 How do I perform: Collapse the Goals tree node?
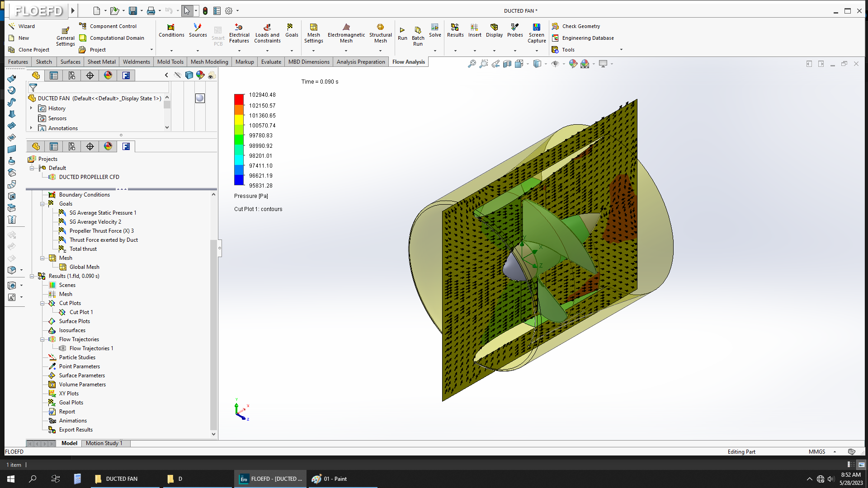(x=42, y=204)
